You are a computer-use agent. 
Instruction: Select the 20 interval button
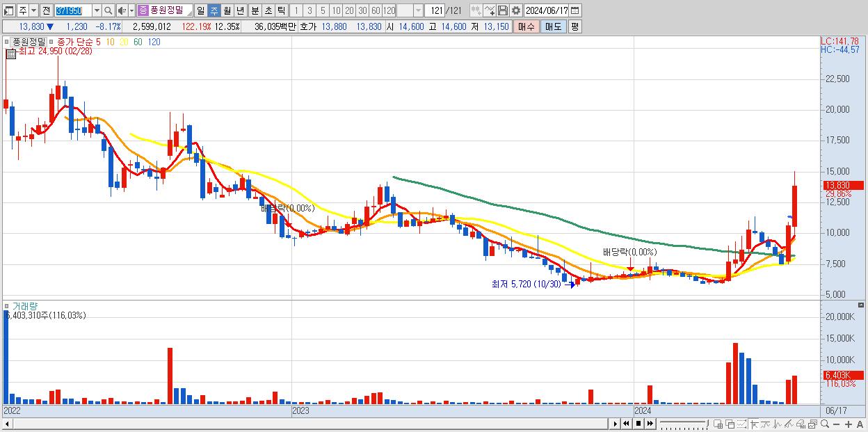coord(349,11)
